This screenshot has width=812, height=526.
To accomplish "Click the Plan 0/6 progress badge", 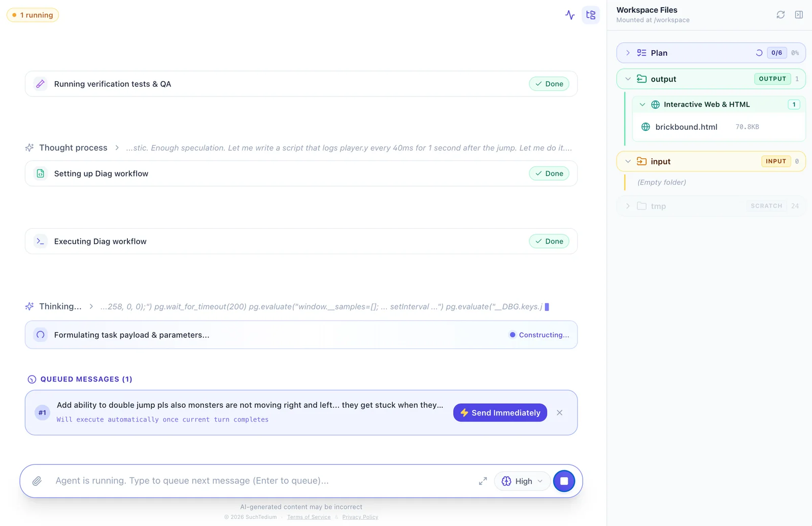I will point(776,53).
